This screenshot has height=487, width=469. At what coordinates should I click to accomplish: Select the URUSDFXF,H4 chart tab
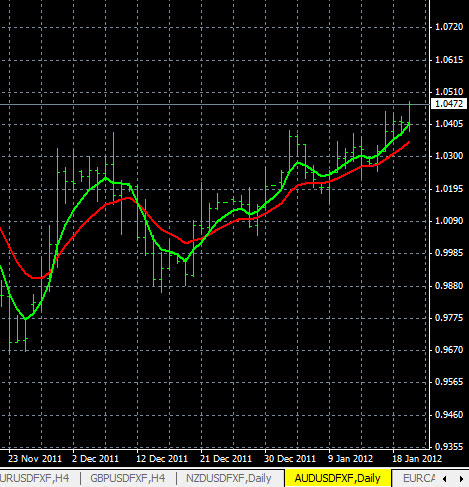(x=34, y=478)
